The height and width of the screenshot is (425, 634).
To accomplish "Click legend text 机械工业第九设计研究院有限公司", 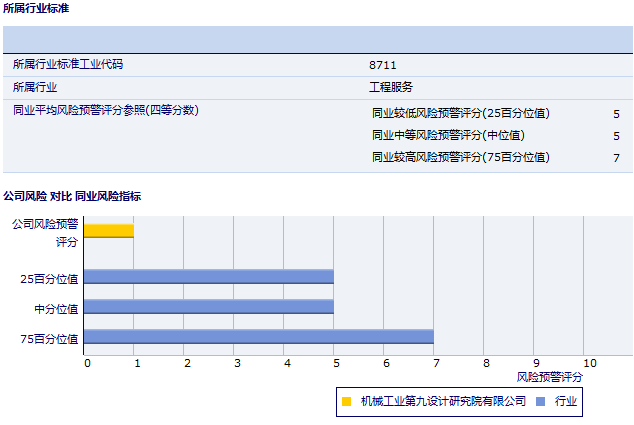I will [x=443, y=401].
